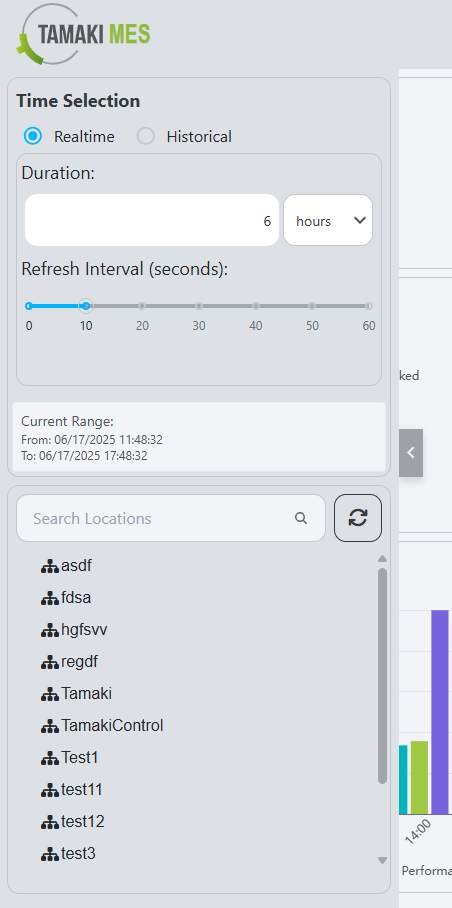Click the Tamaki MES logo
The height and width of the screenshot is (908, 452).
(x=83, y=34)
